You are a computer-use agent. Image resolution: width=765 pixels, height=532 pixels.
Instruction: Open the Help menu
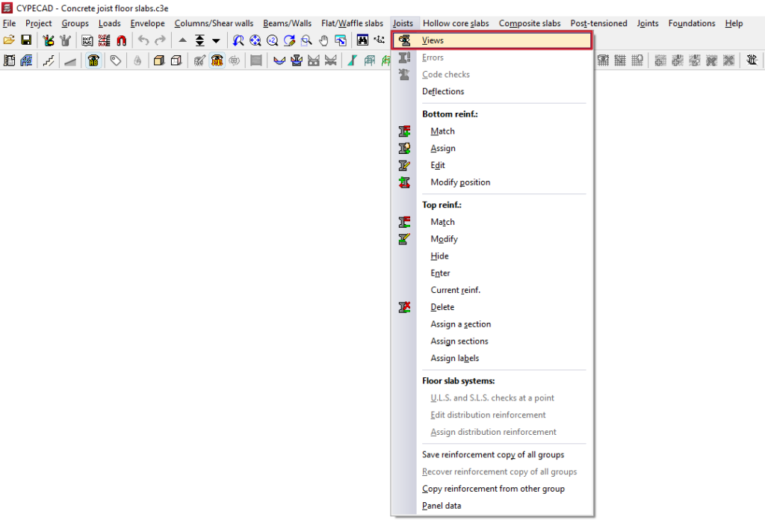coord(734,23)
